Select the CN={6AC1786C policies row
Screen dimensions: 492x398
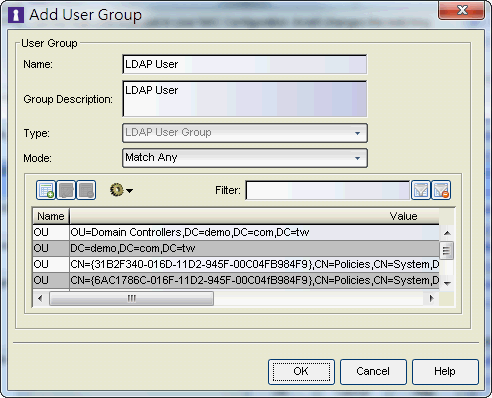tap(236, 280)
